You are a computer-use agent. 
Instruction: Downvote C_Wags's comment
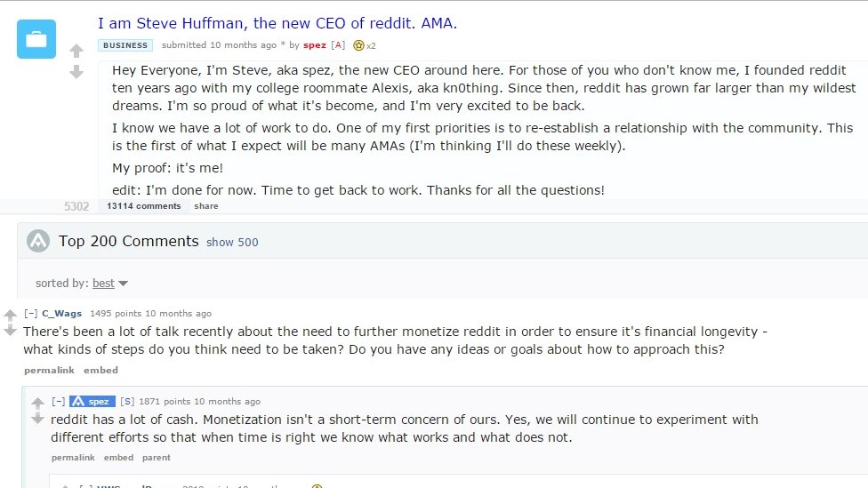pos(10,331)
